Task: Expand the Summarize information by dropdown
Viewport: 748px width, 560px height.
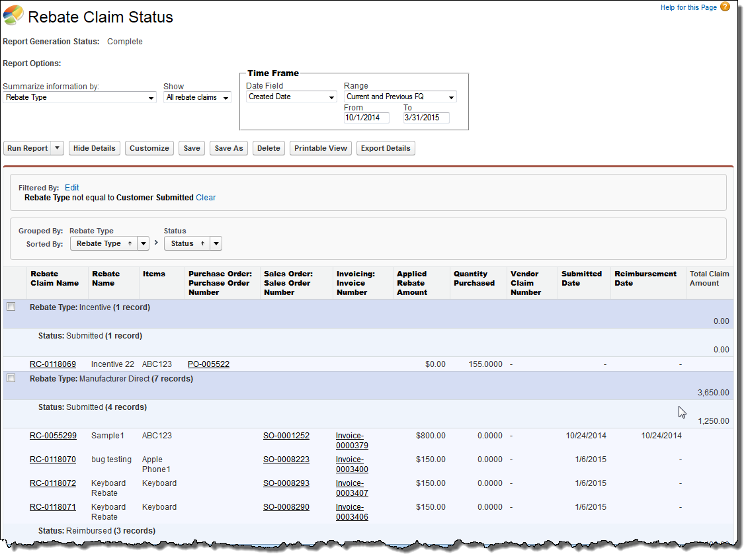Action: (x=79, y=97)
